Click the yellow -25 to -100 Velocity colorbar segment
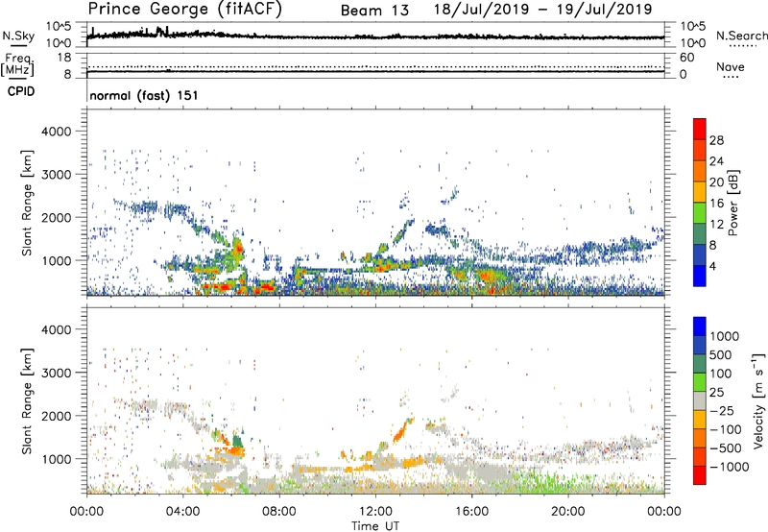 [700, 420]
